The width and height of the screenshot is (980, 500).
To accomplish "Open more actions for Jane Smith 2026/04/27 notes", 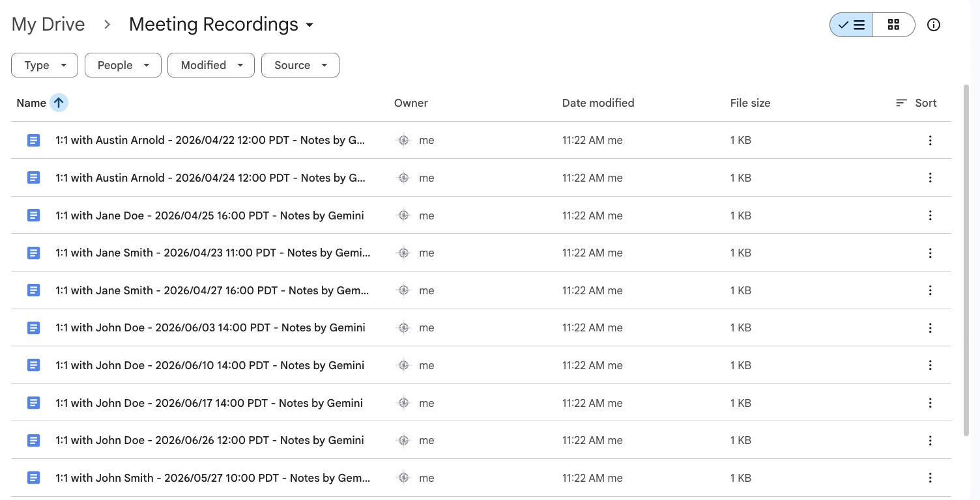I will 930,290.
